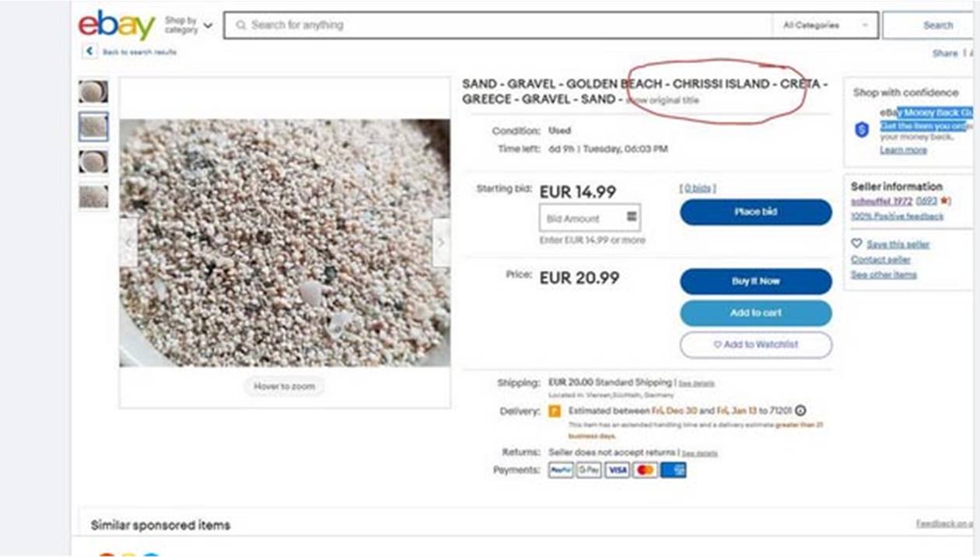Click the Place bid button
The image size is (980, 557).
(x=755, y=212)
